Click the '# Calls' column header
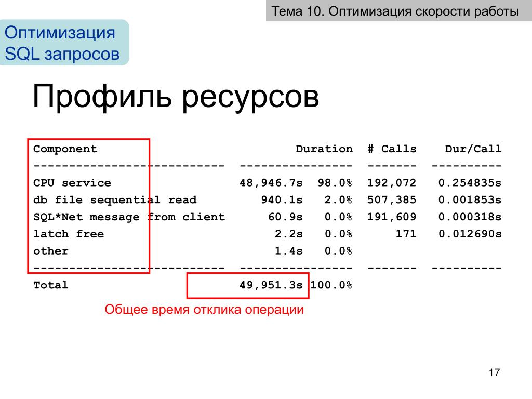This screenshot has height=399, width=532. [x=392, y=149]
